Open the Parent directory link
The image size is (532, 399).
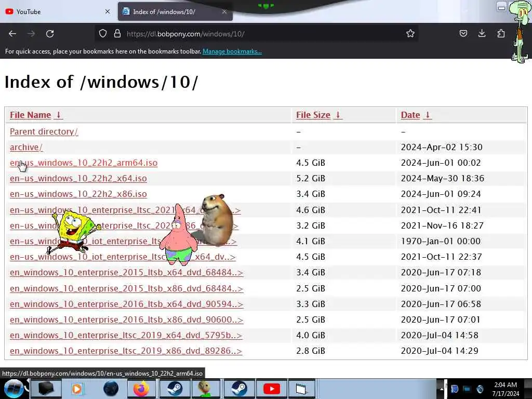pos(44,131)
